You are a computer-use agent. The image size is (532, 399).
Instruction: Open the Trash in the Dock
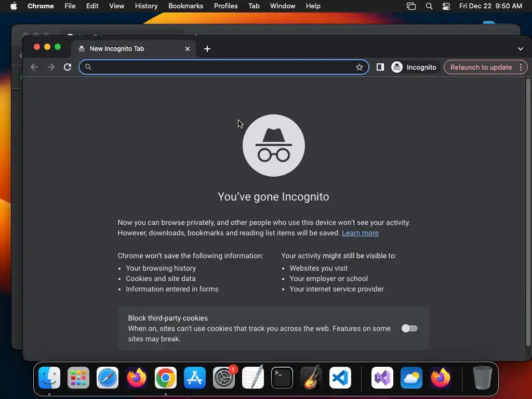tap(482, 378)
